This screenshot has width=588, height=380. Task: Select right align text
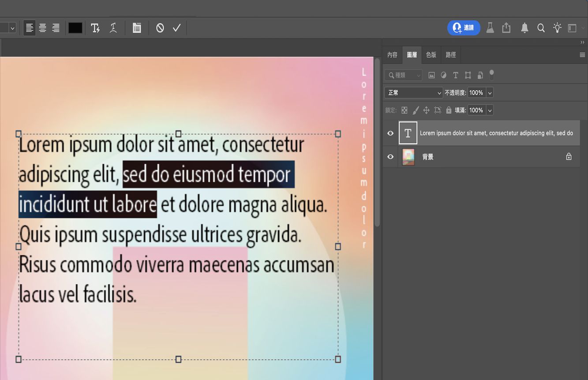coord(56,28)
